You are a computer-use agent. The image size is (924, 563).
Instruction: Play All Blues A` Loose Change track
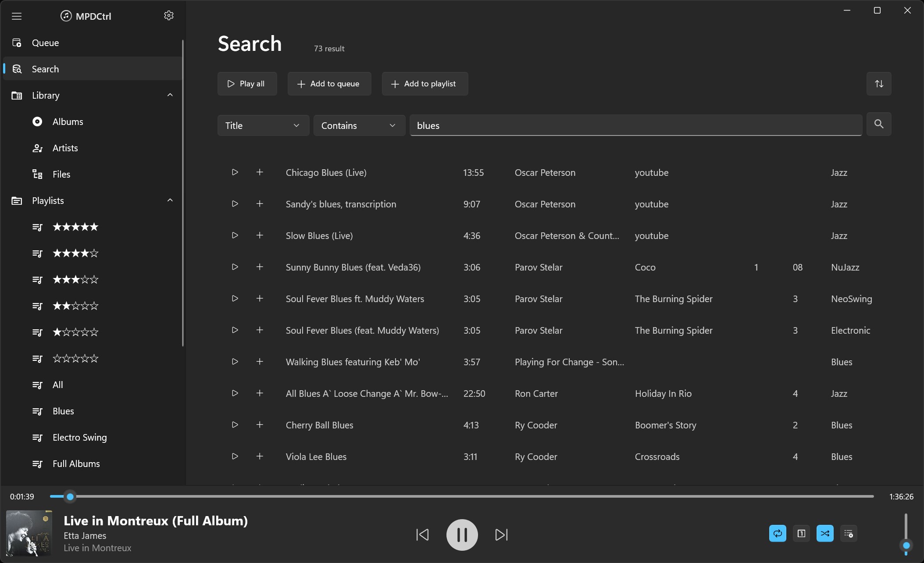point(235,393)
